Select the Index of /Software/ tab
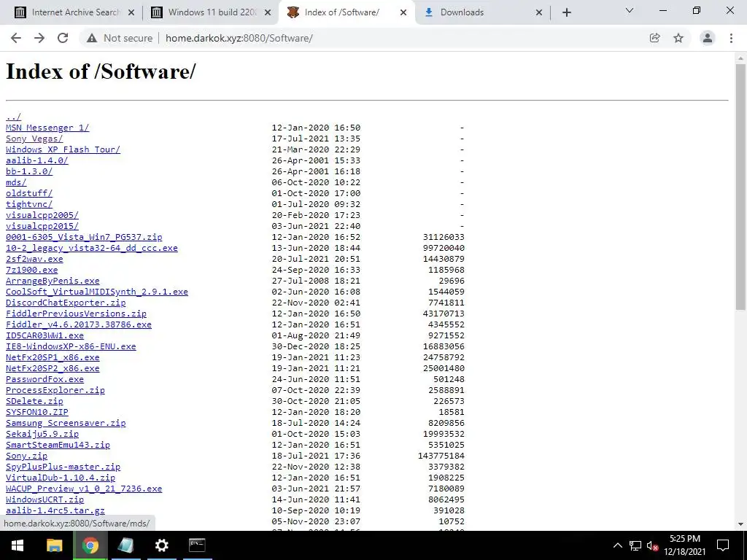The height and width of the screenshot is (560, 747). click(x=347, y=12)
